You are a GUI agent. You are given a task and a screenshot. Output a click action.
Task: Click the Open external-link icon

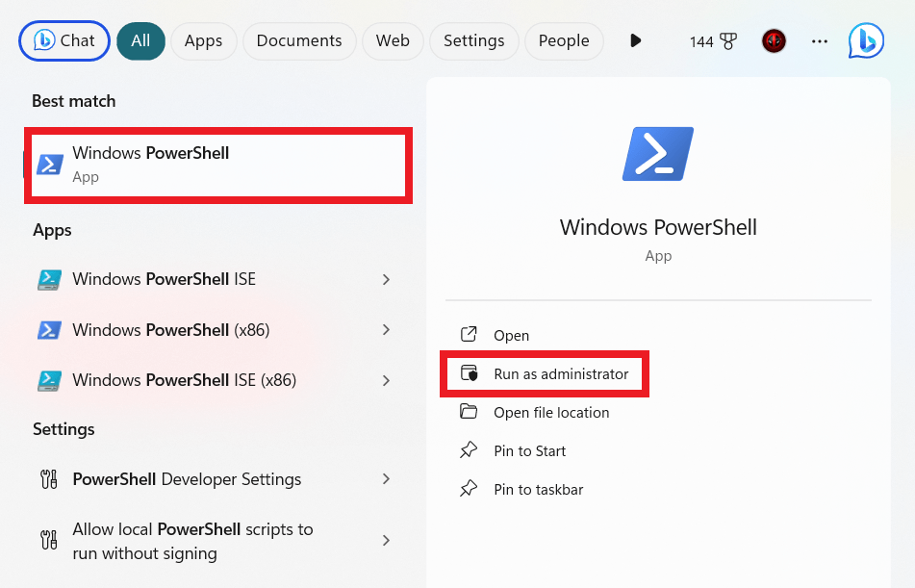[x=469, y=335]
